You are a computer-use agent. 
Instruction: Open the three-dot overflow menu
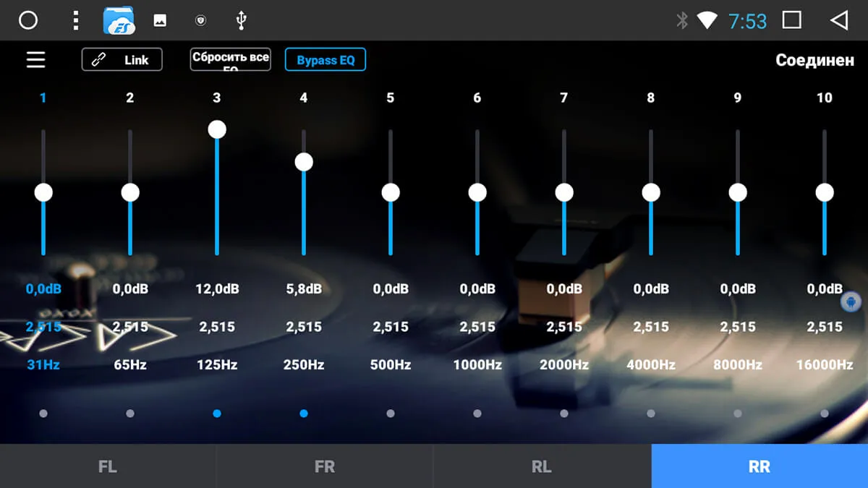pos(75,20)
